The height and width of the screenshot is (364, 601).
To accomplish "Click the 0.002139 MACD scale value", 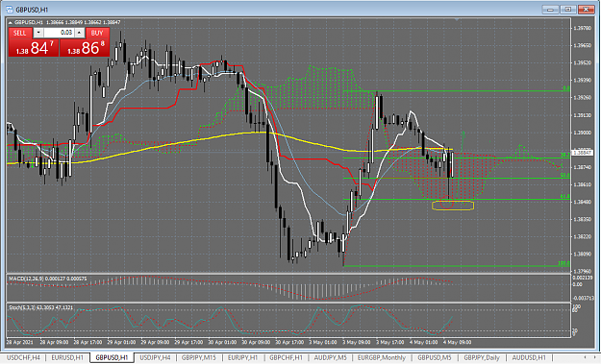I will pyautogui.click(x=583, y=278).
